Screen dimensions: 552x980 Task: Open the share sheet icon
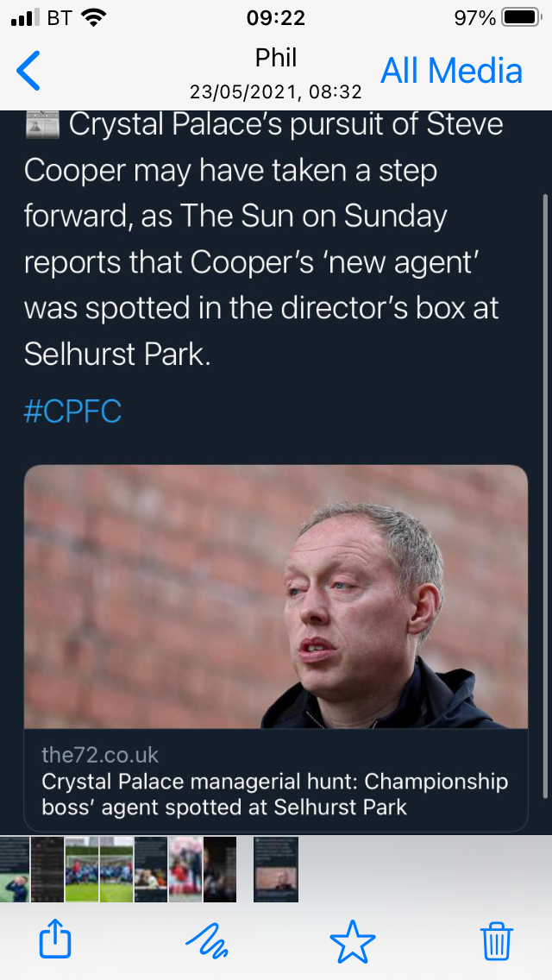click(x=55, y=939)
